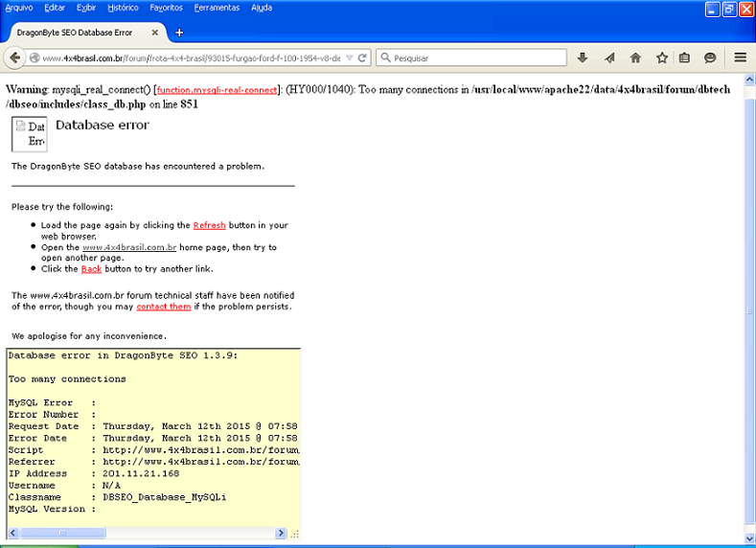Open the Editar menu

click(55, 8)
